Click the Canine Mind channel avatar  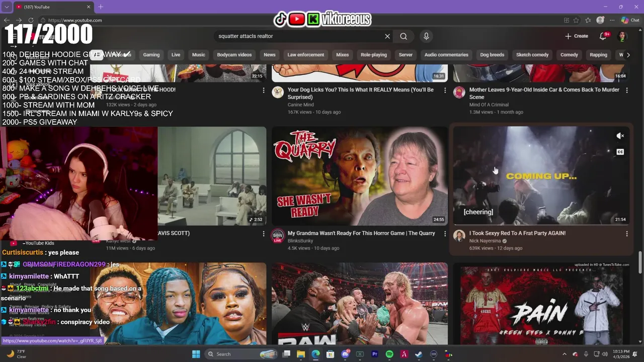pyautogui.click(x=278, y=93)
